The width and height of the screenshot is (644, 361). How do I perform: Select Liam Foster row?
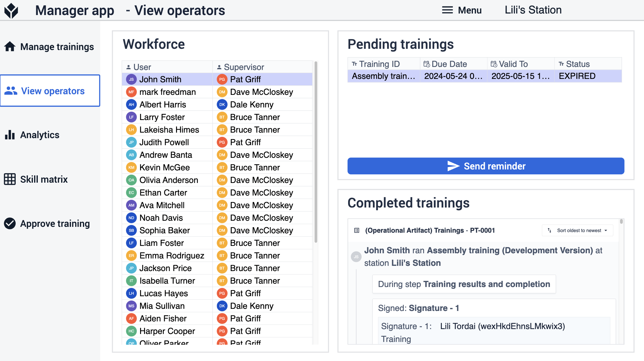[217, 243]
